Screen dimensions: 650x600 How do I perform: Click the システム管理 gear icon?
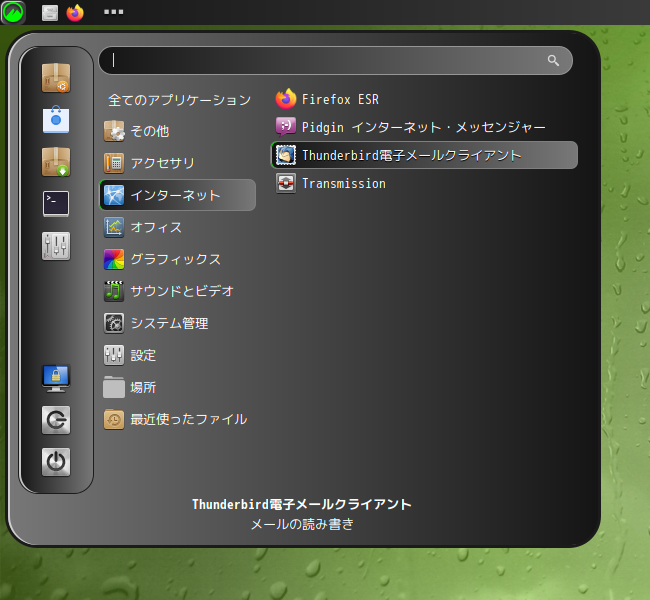point(114,323)
